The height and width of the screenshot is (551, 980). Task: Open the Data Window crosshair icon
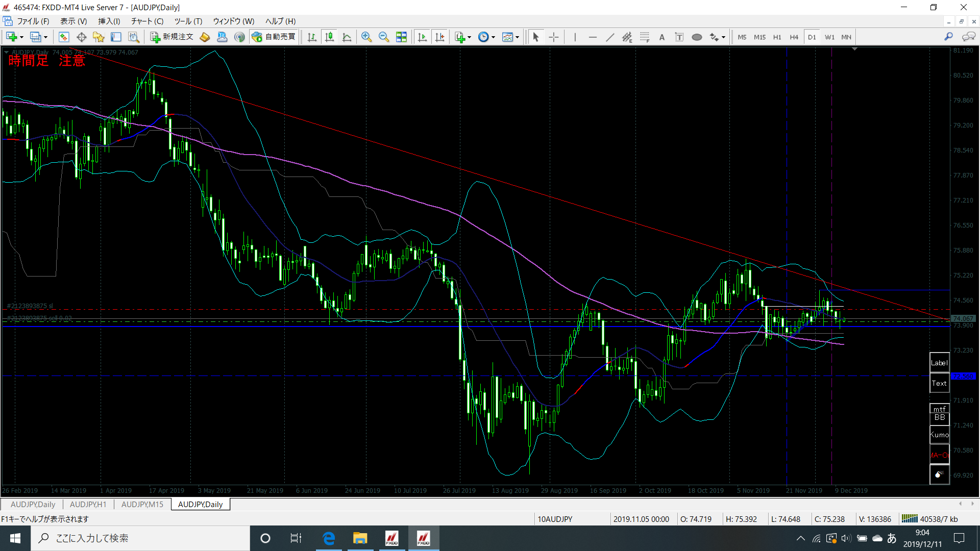click(x=81, y=37)
